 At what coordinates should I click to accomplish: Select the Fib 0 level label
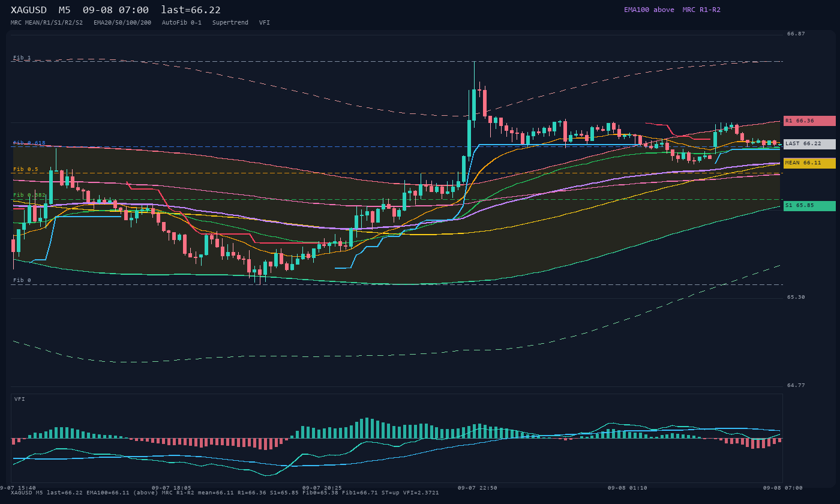22,281
